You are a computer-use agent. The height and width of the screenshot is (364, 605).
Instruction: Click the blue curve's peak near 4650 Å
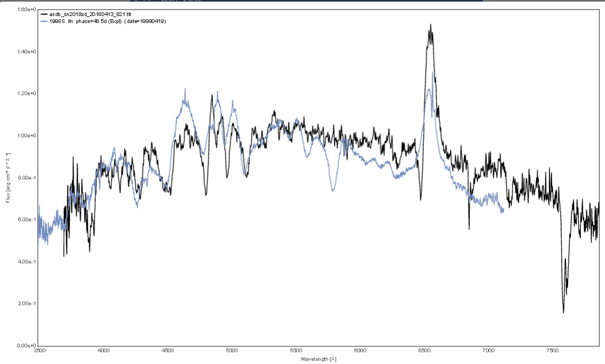[185, 90]
